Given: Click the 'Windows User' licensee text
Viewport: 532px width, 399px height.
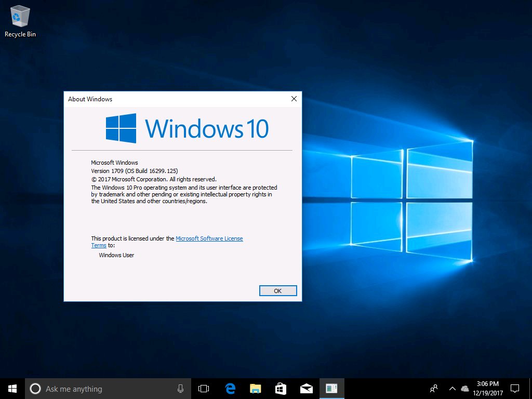Looking at the screenshot, I should click(116, 255).
